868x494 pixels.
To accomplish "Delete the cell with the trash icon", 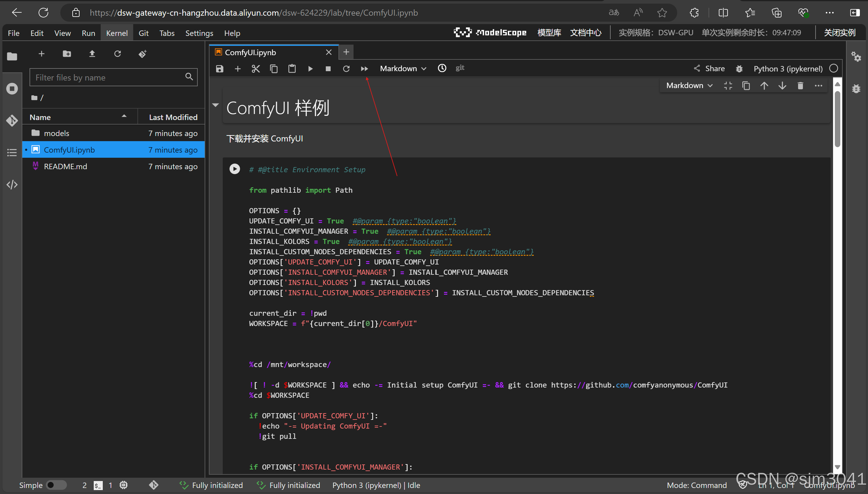I will pyautogui.click(x=800, y=86).
